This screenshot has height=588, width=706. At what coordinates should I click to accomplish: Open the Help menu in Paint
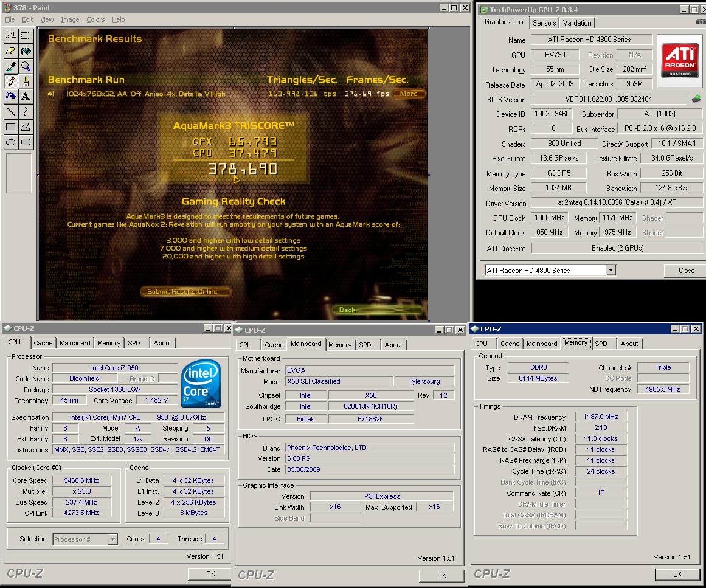pyautogui.click(x=119, y=19)
